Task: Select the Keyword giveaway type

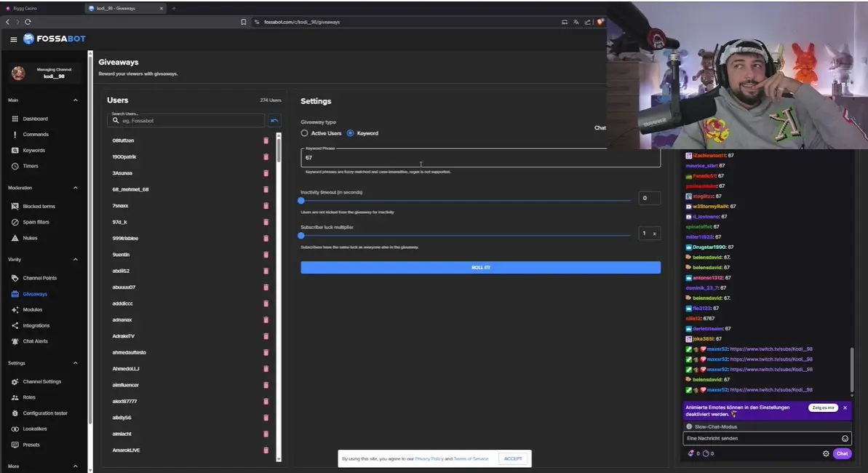Action: click(x=351, y=133)
